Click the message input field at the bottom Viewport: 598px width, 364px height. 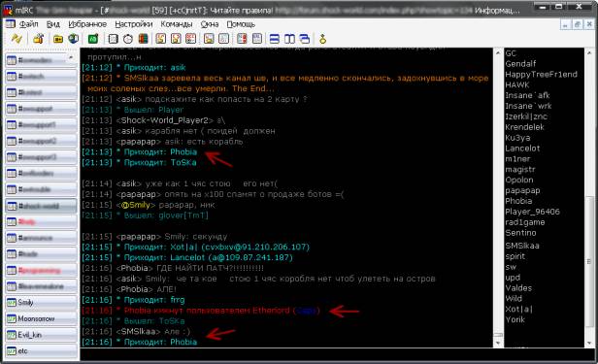pyautogui.click(x=337, y=354)
